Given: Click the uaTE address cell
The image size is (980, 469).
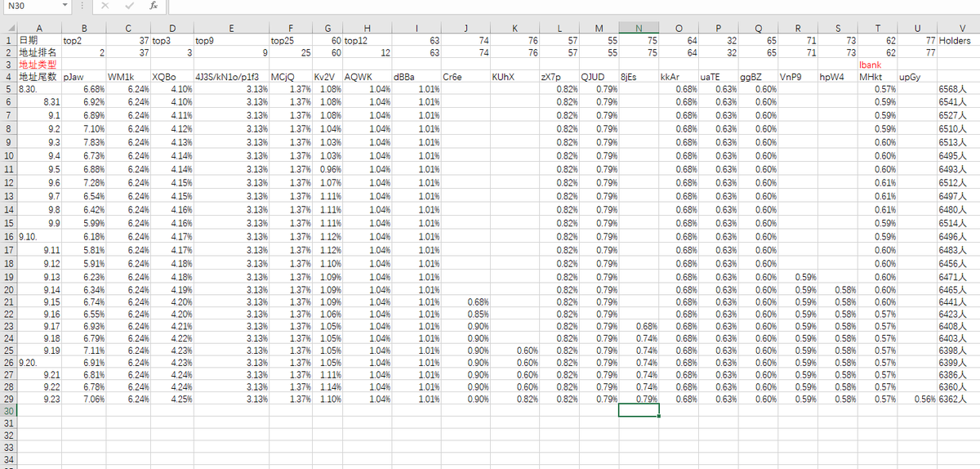Looking at the screenshot, I should (718, 76).
